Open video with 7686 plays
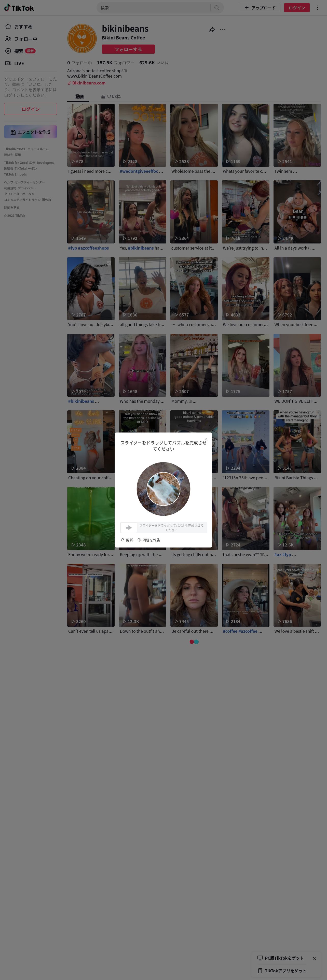This screenshot has width=327, height=980. coord(297,595)
